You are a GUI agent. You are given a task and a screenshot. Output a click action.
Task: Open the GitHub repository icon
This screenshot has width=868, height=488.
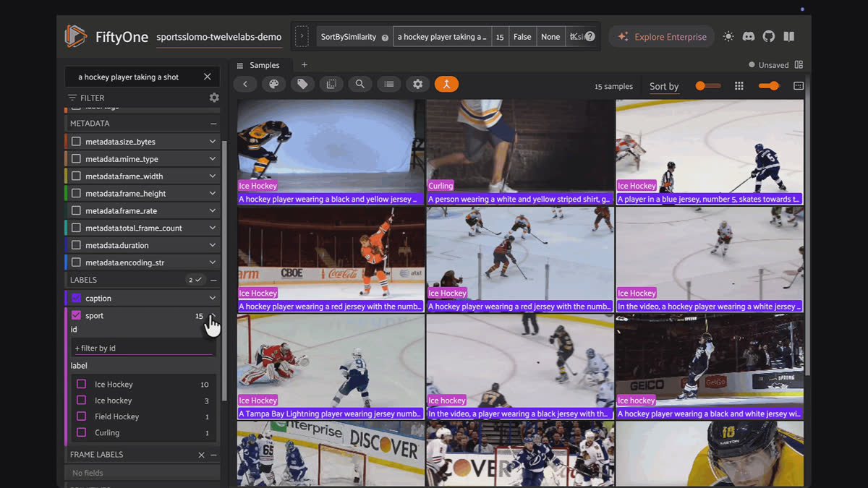coord(769,36)
